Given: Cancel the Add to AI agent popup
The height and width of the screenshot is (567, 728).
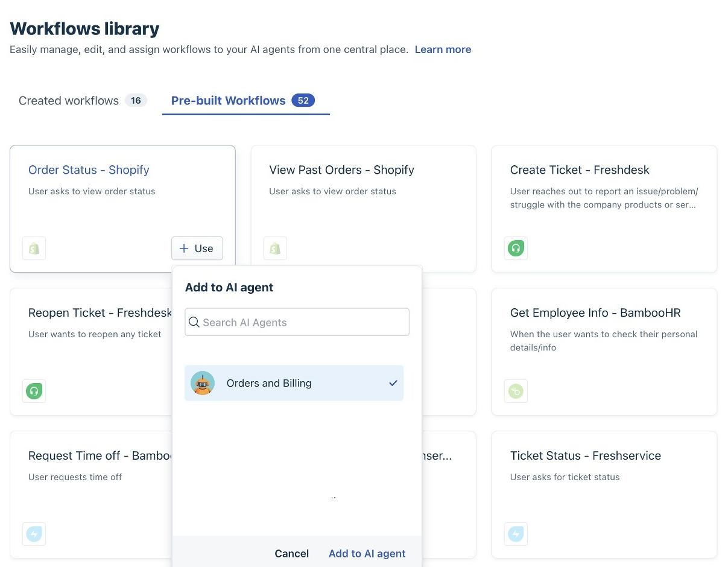Looking at the screenshot, I should (292, 554).
